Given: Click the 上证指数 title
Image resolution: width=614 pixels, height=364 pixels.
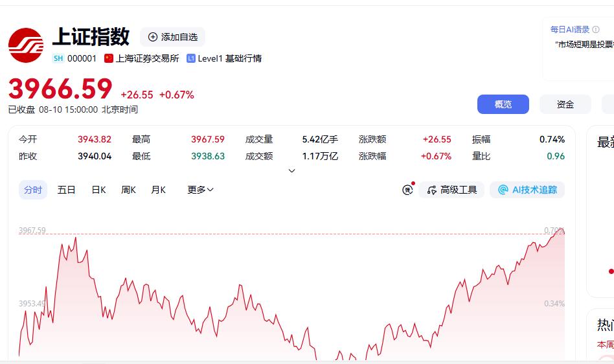Looking at the screenshot, I should pos(91,36).
